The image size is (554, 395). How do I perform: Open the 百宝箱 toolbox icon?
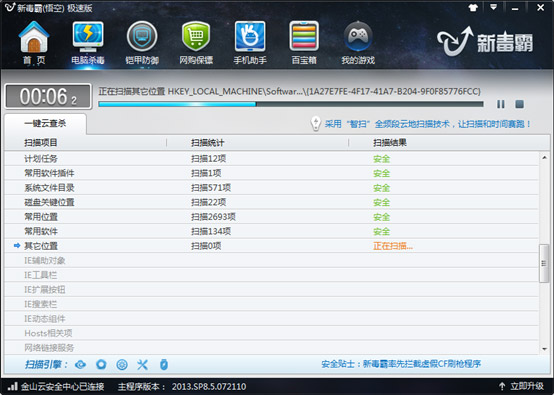click(x=304, y=42)
